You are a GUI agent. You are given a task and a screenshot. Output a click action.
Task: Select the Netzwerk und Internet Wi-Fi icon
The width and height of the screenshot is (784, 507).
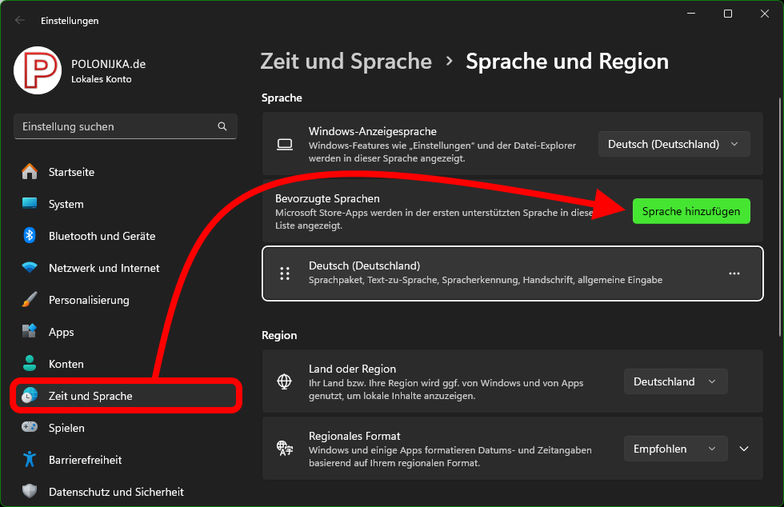coord(30,268)
